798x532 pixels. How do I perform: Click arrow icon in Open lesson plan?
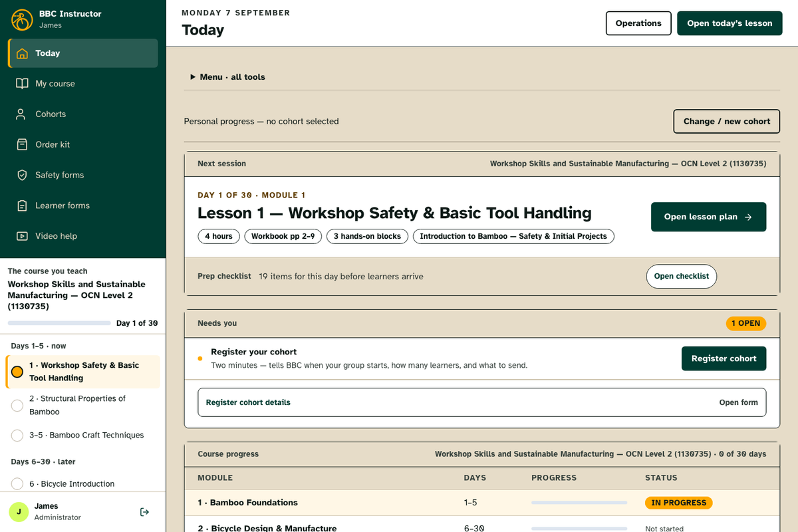pyautogui.click(x=748, y=217)
